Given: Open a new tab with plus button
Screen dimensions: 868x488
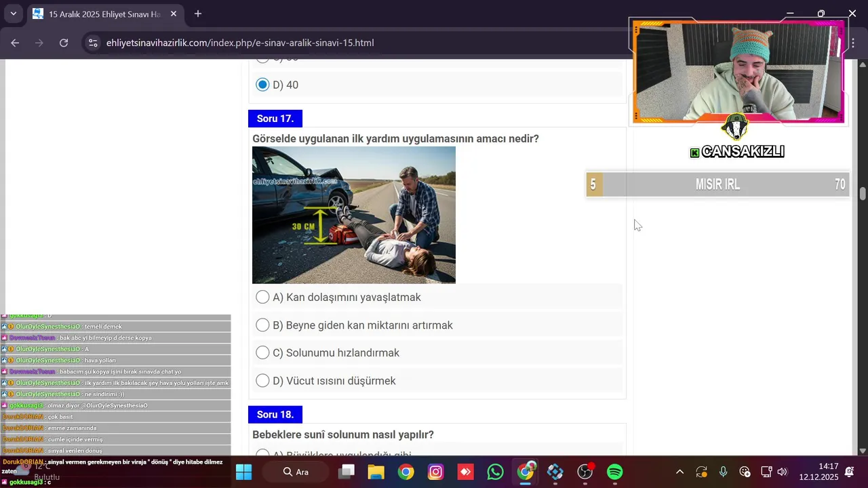Looking at the screenshot, I should [198, 14].
